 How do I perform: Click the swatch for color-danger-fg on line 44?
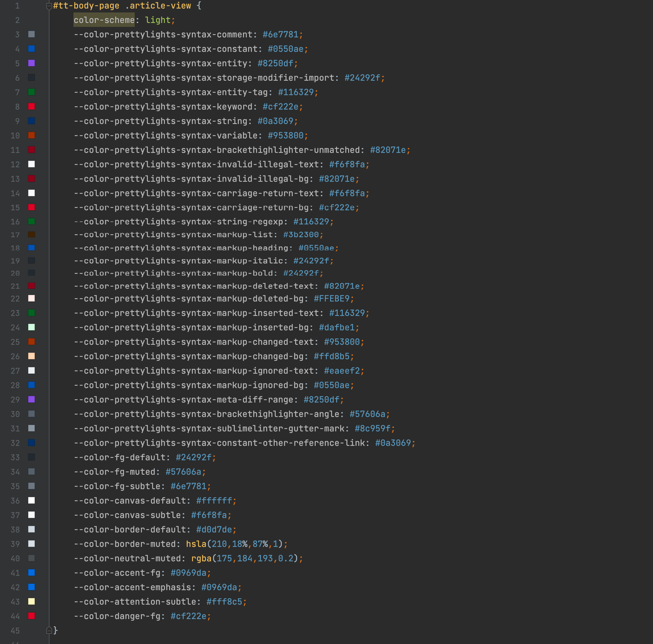tap(31, 615)
